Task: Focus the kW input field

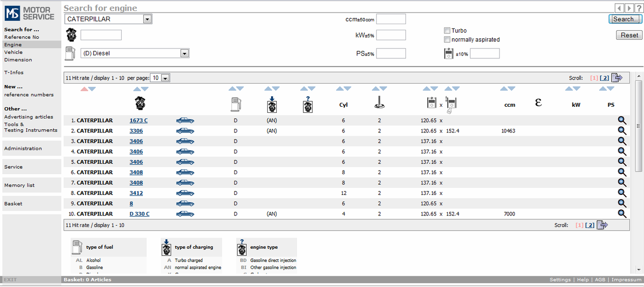Action: (x=391, y=35)
